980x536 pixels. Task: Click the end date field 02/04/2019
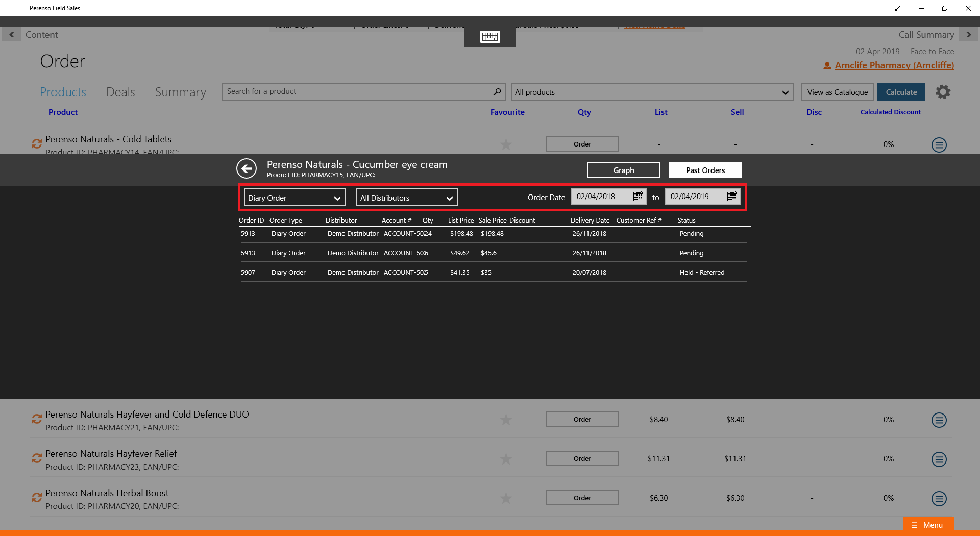pos(702,197)
